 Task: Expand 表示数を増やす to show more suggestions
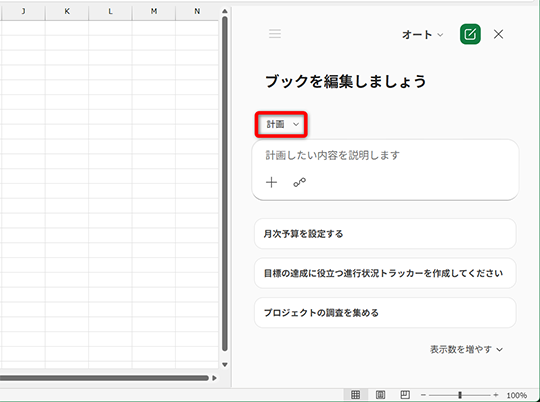coord(466,349)
